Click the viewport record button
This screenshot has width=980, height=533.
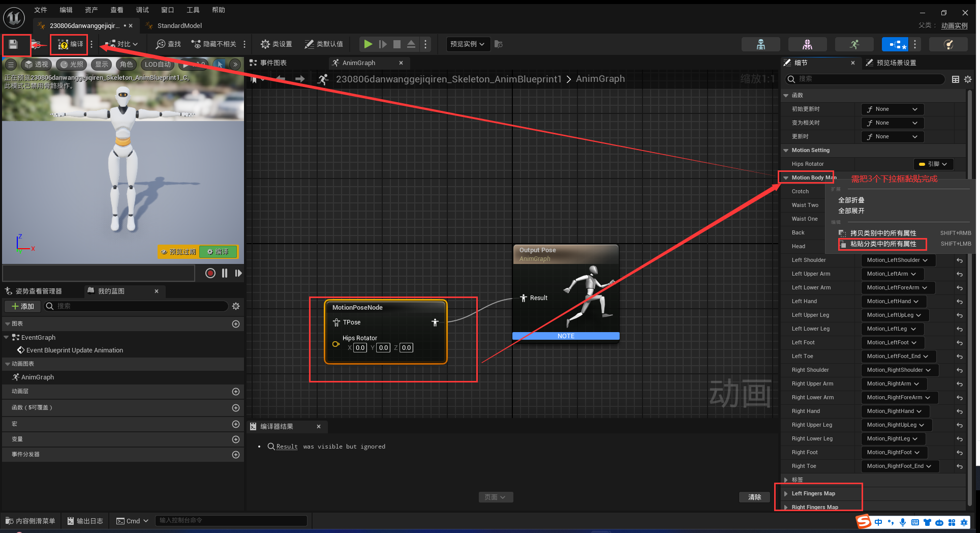click(210, 273)
